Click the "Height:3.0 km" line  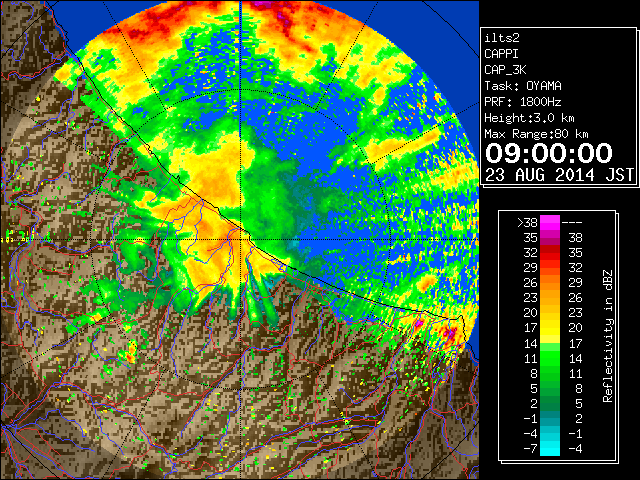pos(529,118)
